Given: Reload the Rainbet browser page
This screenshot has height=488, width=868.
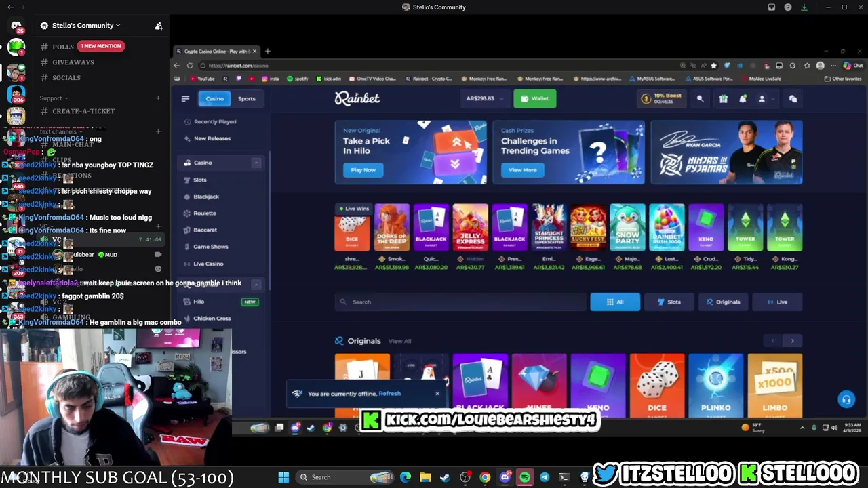Looking at the screenshot, I should [x=190, y=66].
